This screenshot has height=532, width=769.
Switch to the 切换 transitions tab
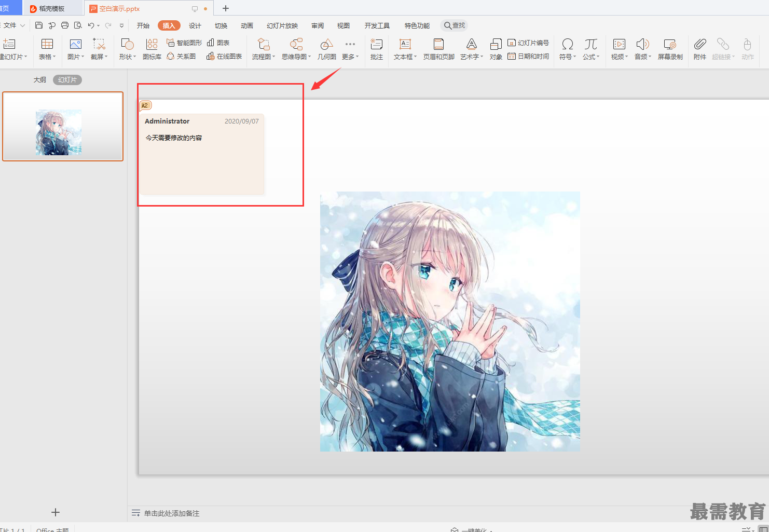pos(221,25)
